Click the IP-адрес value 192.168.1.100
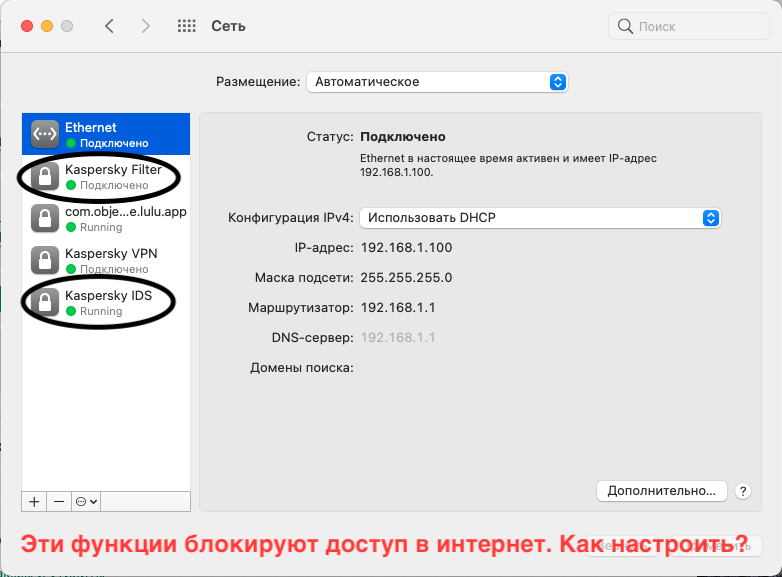782x577 pixels. click(x=406, y=248)
